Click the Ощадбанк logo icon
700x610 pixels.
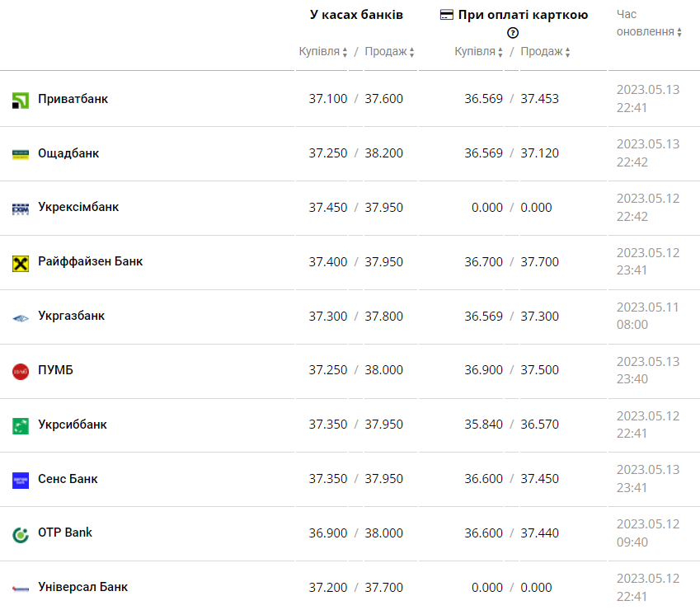(21, 154)
